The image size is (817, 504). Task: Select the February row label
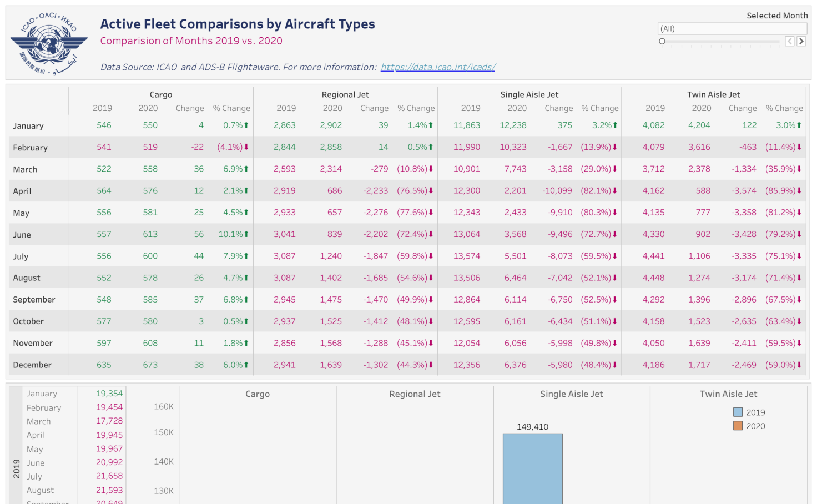(x=31, y=148)
